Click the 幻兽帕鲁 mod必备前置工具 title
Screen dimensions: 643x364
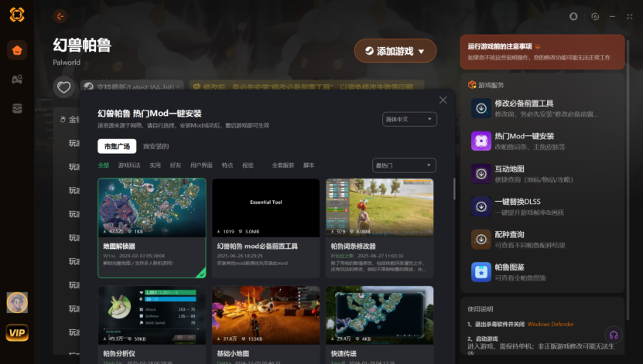point(257,246)
